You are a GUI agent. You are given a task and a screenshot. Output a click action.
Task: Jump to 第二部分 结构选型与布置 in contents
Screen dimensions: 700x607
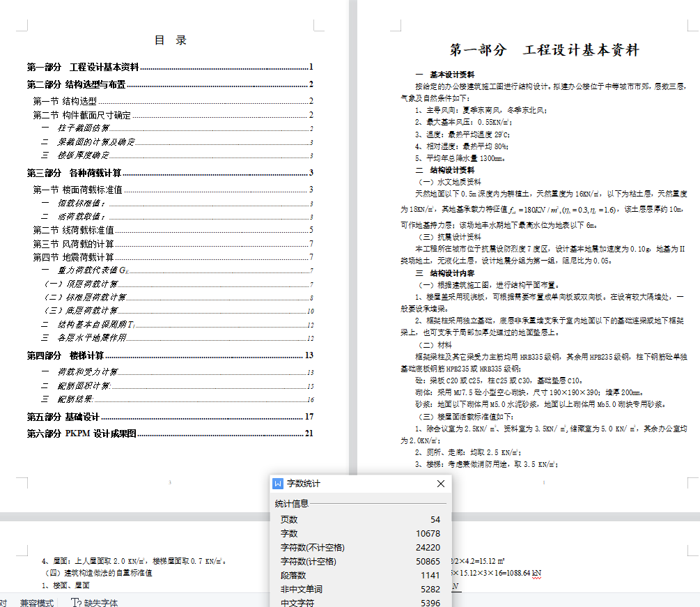click(76, 84)
